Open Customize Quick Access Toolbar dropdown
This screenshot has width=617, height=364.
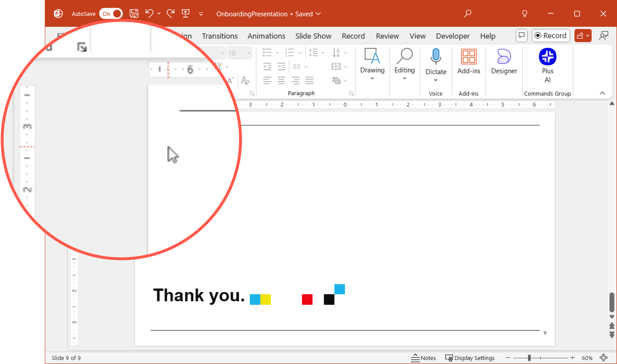coord(201,14)
